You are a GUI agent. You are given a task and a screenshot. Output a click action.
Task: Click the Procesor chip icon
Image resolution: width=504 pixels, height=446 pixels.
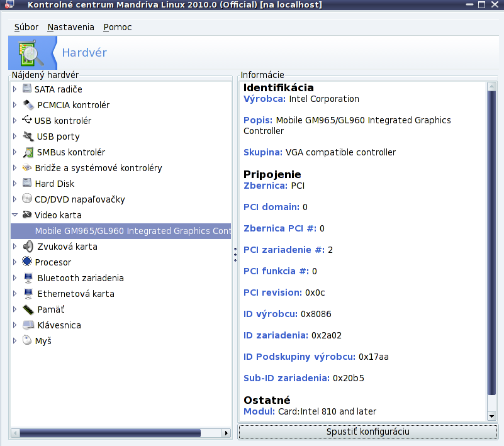(27, 262)
